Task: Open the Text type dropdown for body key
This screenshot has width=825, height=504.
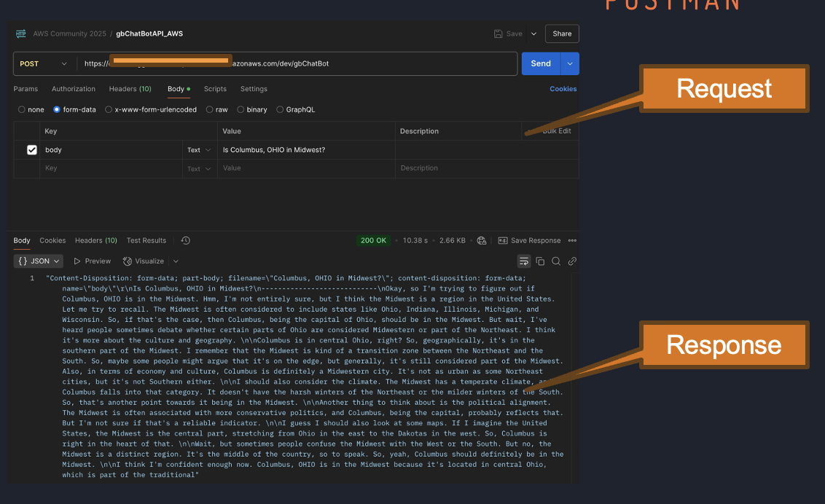Action: point(200,150)
